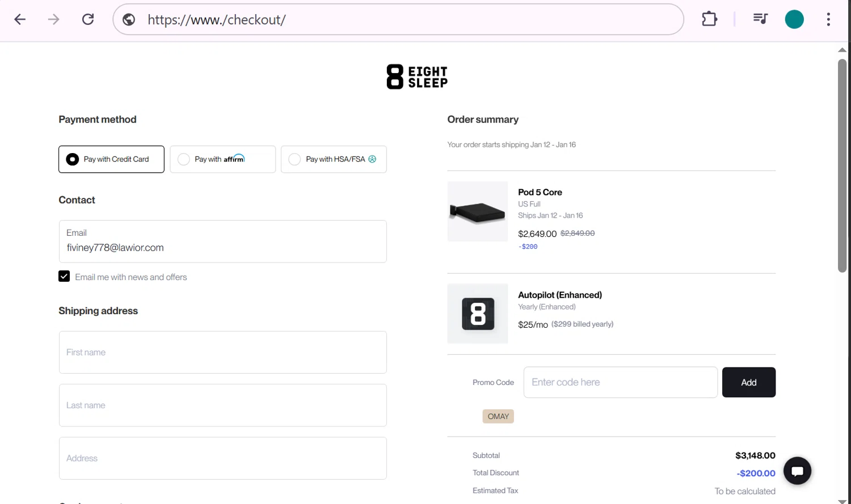Focus the First name field
The height and width of the screenshot is (504, 851).
click(x=222, y=352)
